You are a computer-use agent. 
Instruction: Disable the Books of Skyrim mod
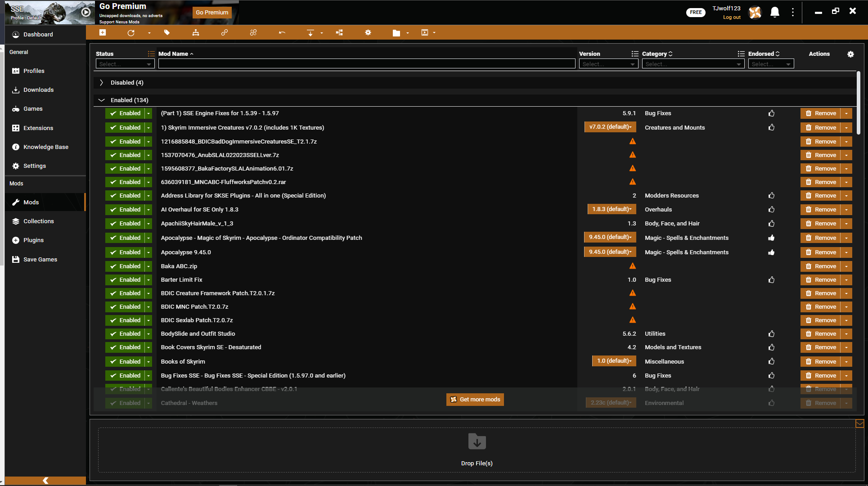[125, 362]
